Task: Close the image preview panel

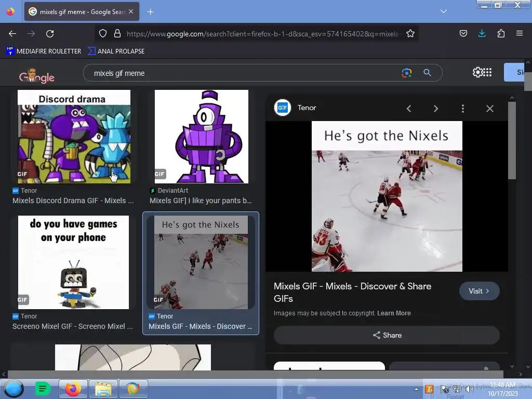Action: pos(489,109)
